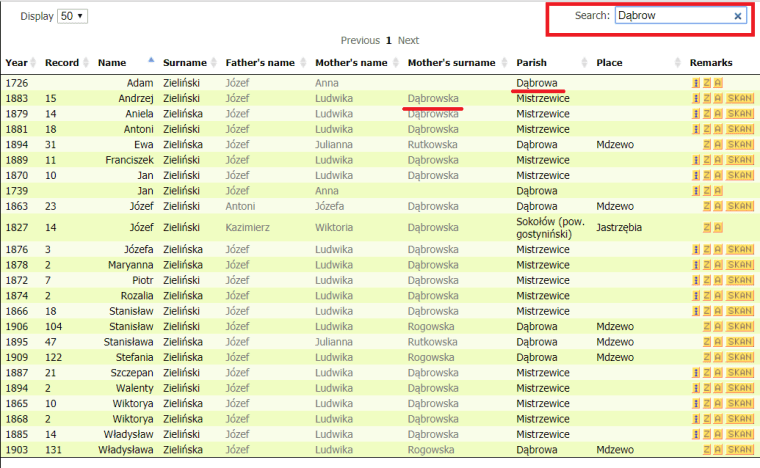The width and height of the screenshot is (760, 468).
Task: Click the A icon in Antoni's 1881 row
Action: (x=718, y=129)
